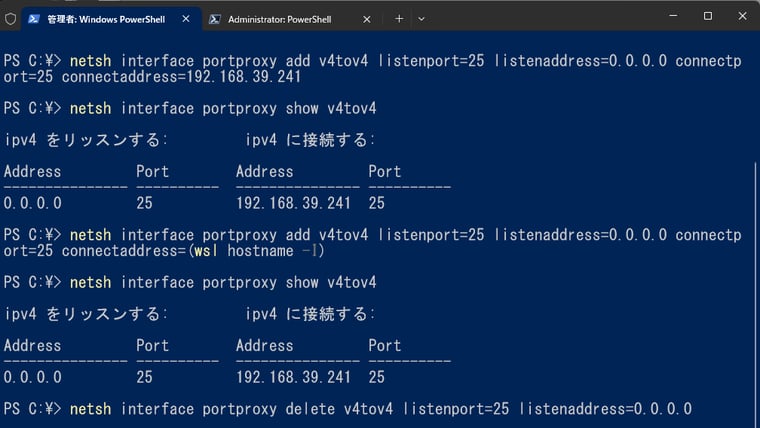
Task: Click the shield icon in title bar
Action: [x=11, y=19]
